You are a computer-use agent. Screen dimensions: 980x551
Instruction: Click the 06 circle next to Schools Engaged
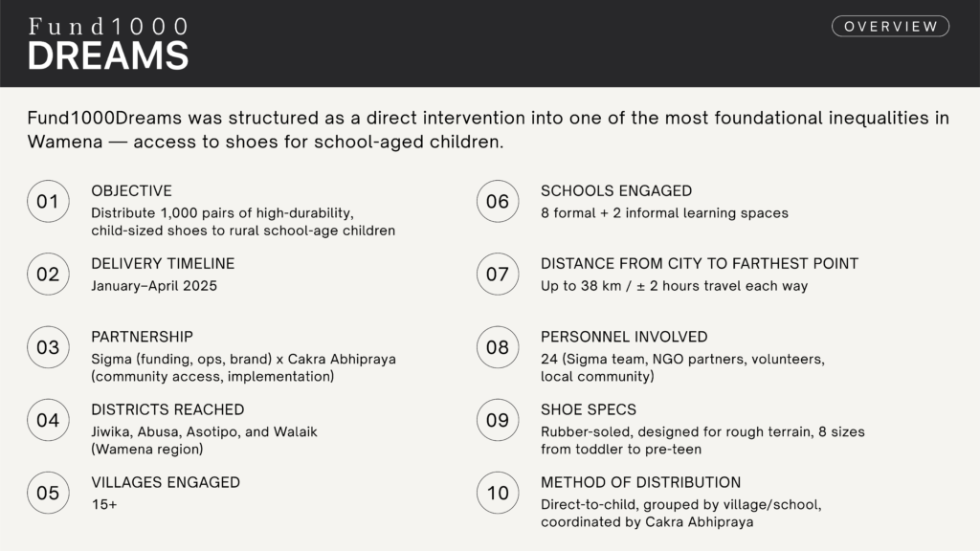click(498, 202)
